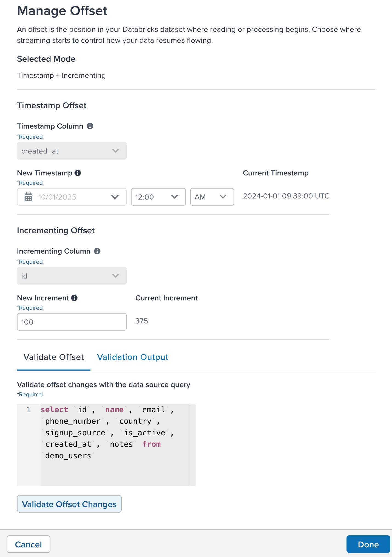Open the AM/PM selector dropdown

pyautogui.click(x=212, y=197)
